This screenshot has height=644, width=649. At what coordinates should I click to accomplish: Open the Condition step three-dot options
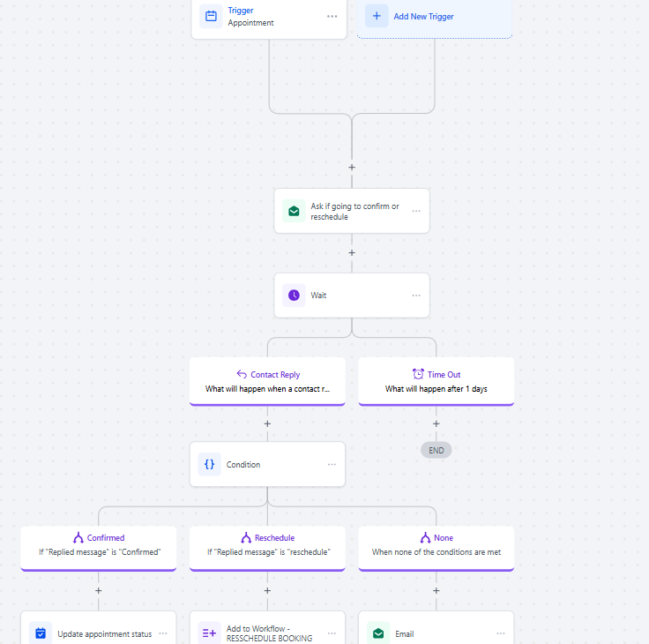[x=332, y=464]
